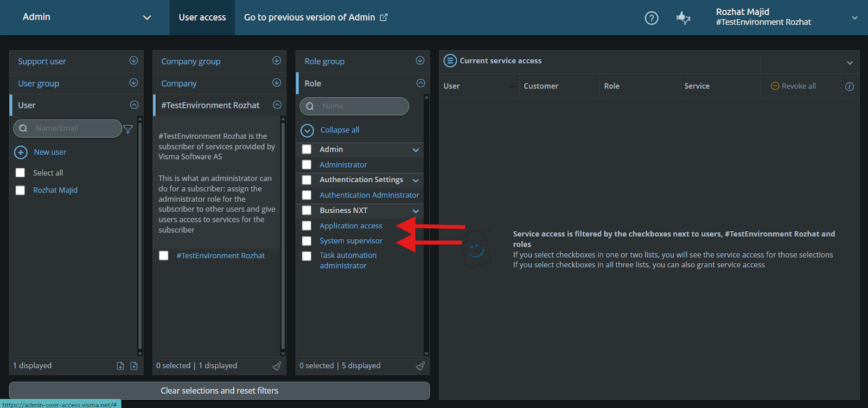Image resolution: width=868 pixels, height=408 pixels.
Task: Click the Revoke all minus icon
Action: 775,86
